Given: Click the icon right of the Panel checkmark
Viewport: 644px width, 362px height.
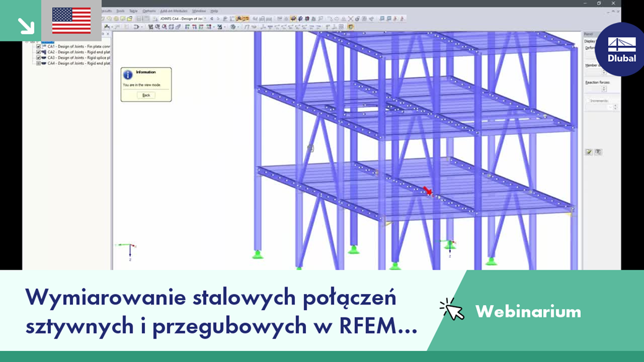Looking at the screenshot, I should point(598,152).
